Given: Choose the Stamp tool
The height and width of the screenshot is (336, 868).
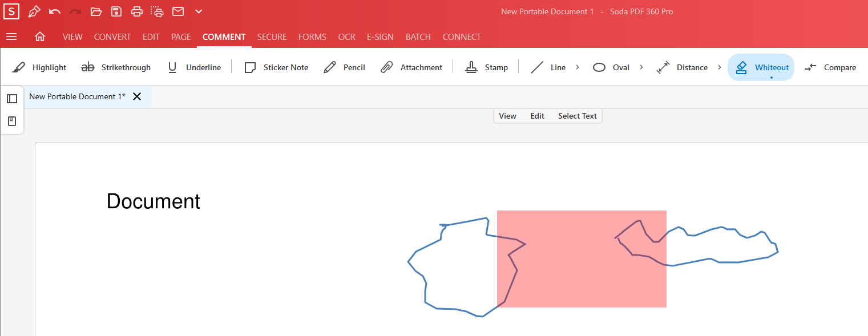Looking at the screenshot, I should point(486,67).
